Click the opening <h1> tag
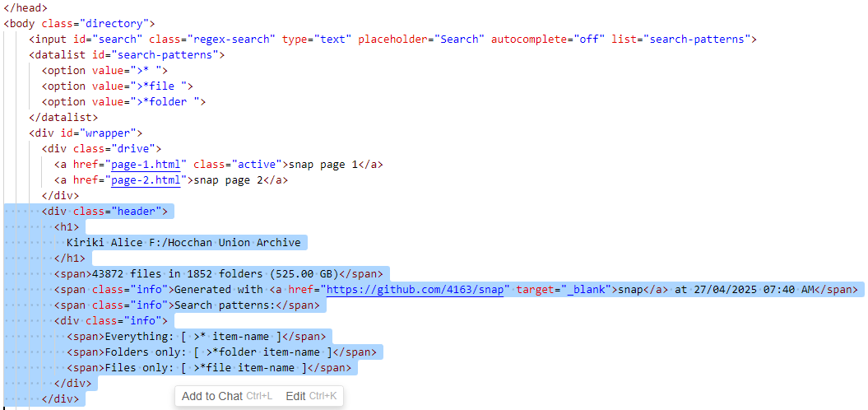Screen dimensions: 868x410 pos(67,227)
